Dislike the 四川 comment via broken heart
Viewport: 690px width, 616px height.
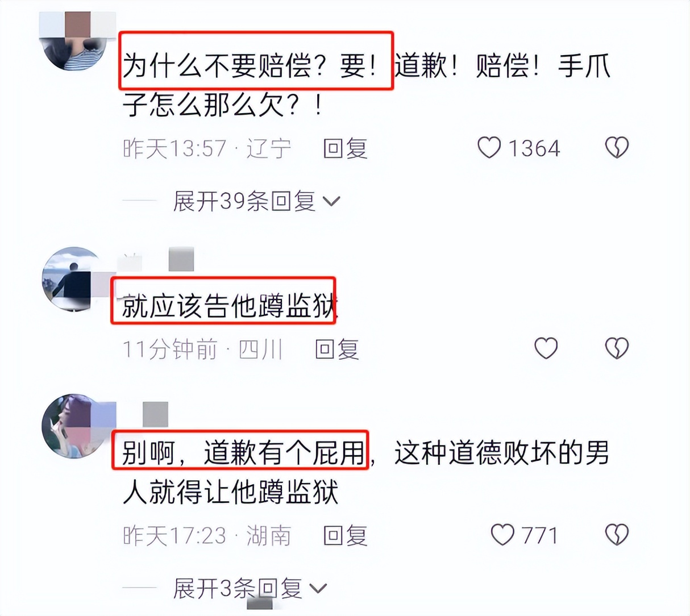(617, 348)
